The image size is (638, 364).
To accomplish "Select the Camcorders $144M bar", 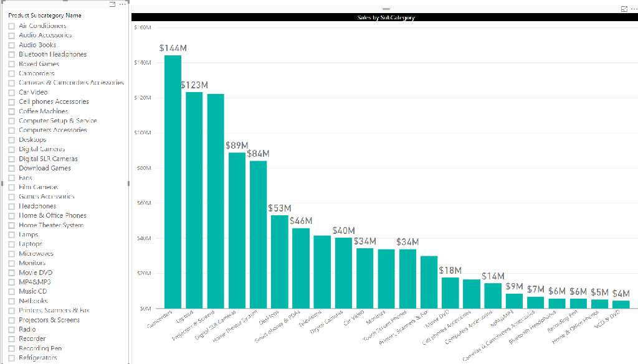I will pos(173,182).
